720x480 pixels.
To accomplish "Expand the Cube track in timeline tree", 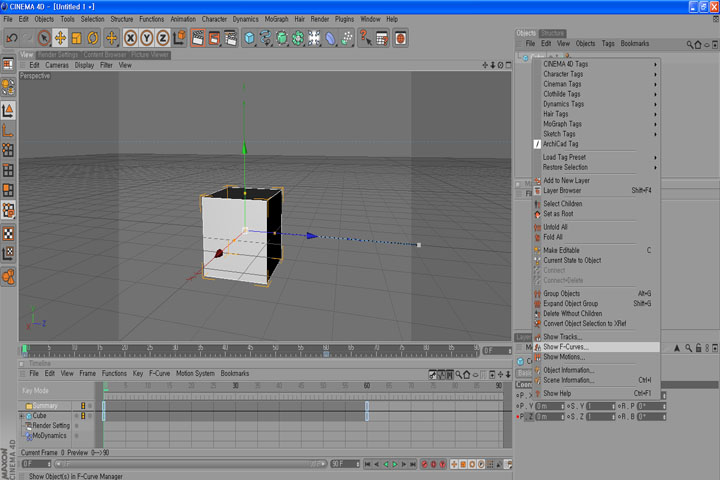I will (x=21, y=416).
